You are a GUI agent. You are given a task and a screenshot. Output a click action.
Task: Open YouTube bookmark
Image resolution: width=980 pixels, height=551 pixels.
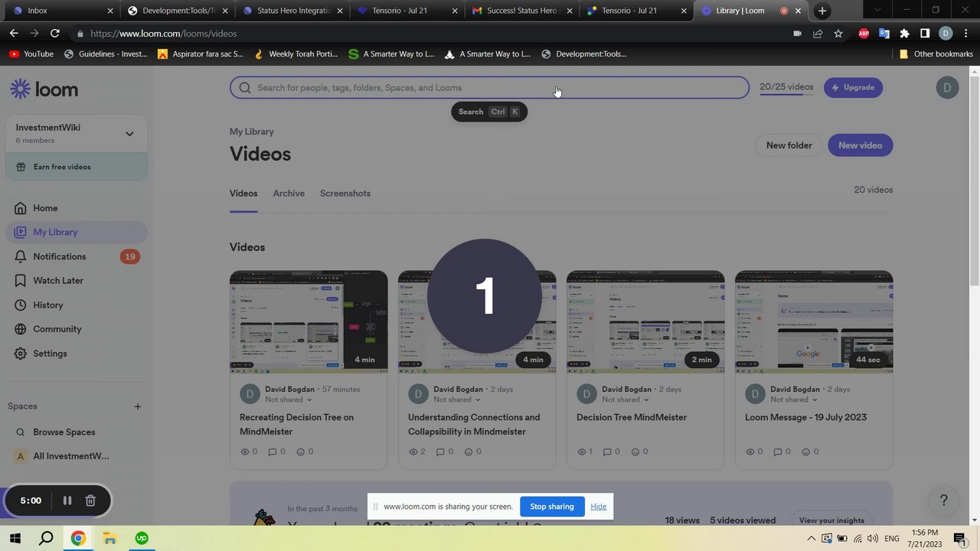pyautogui.click(x=31, y=54)
